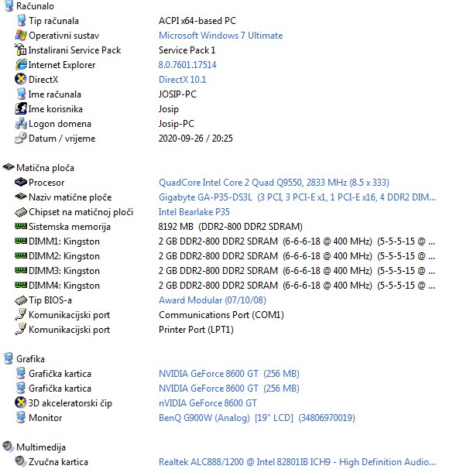This screenshot has height=476, width=463.
Task: Click the Tip BIOS-a chip icon
Action: [x=21, y=300]
